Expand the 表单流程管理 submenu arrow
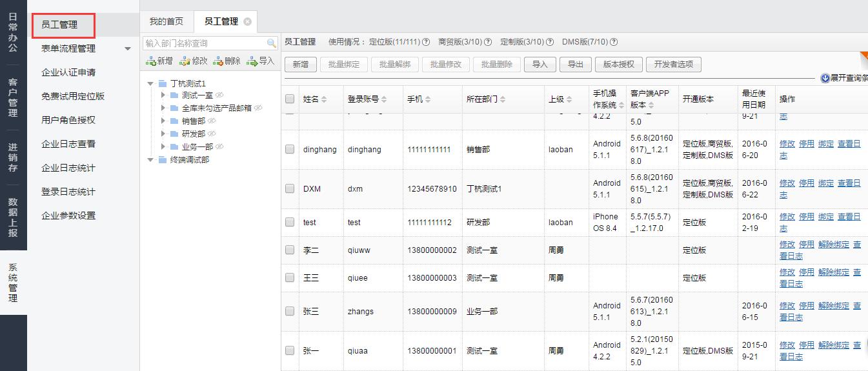The image size is (868, 371). [128, 48]
